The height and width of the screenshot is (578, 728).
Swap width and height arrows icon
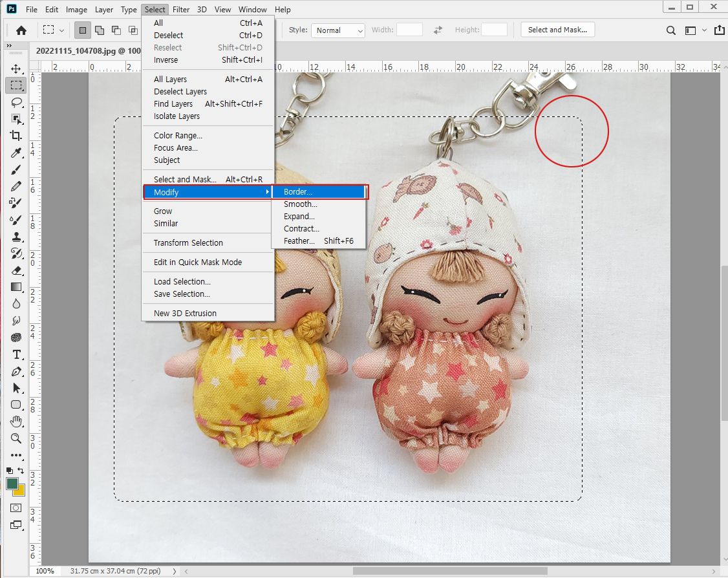pyautogui.click(x=438, y=30)
